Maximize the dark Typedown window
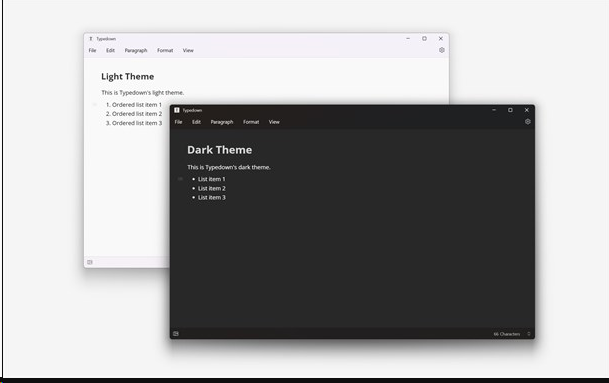609x383 pixels. click(510, 110)
